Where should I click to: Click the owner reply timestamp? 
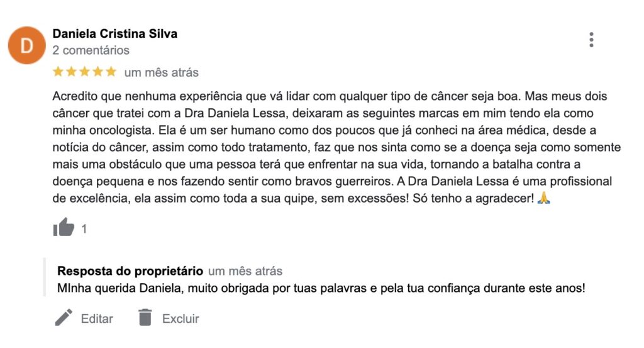[x=245, y=271]
